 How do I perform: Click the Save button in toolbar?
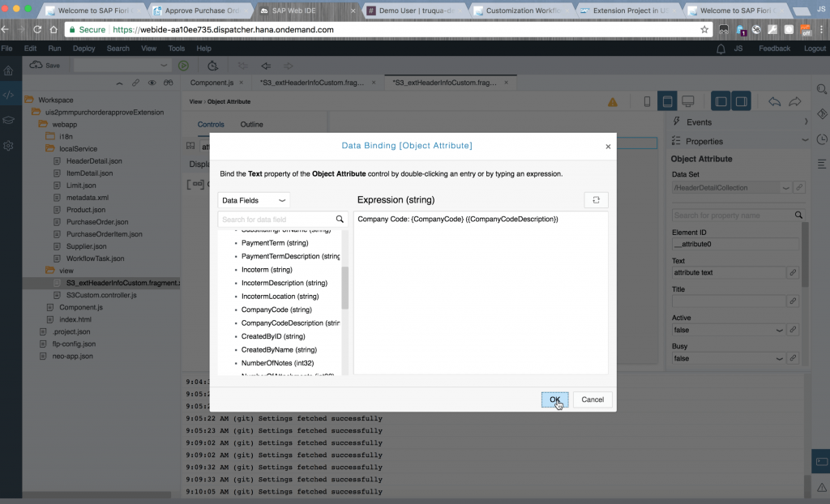pos(45,65)
